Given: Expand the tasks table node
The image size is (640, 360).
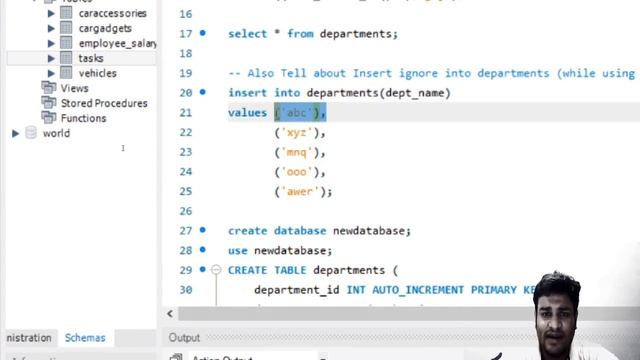Looking at the screenshot, I should pos(51,58).
